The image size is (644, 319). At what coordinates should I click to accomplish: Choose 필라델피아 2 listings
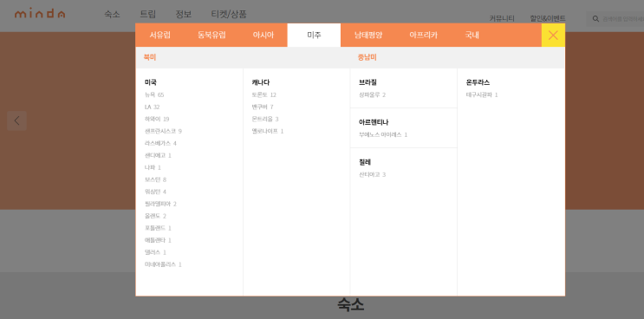click(x=160, y=204)
